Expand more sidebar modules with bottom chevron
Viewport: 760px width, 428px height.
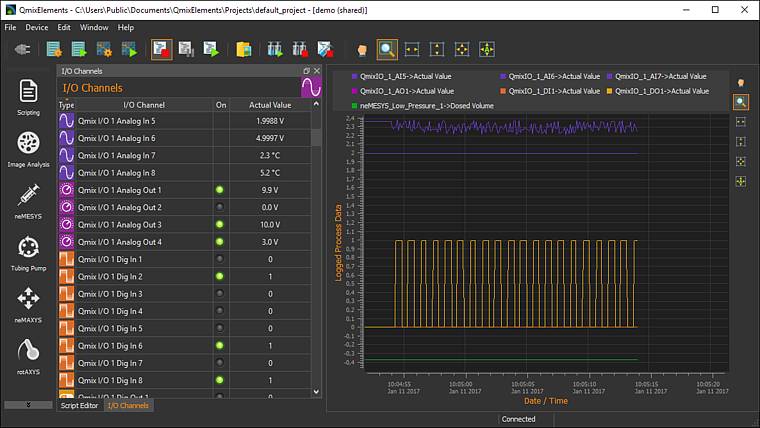pos(28,404)
